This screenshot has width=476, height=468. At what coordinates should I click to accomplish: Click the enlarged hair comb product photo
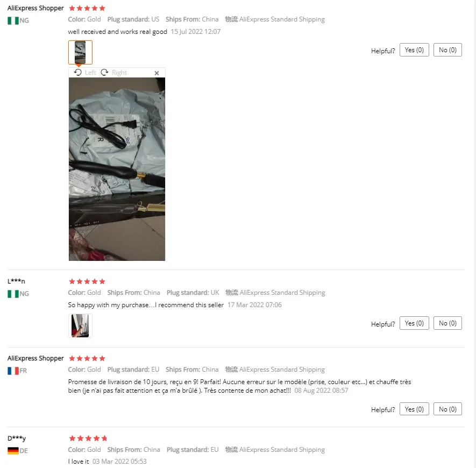coord(117,169)
